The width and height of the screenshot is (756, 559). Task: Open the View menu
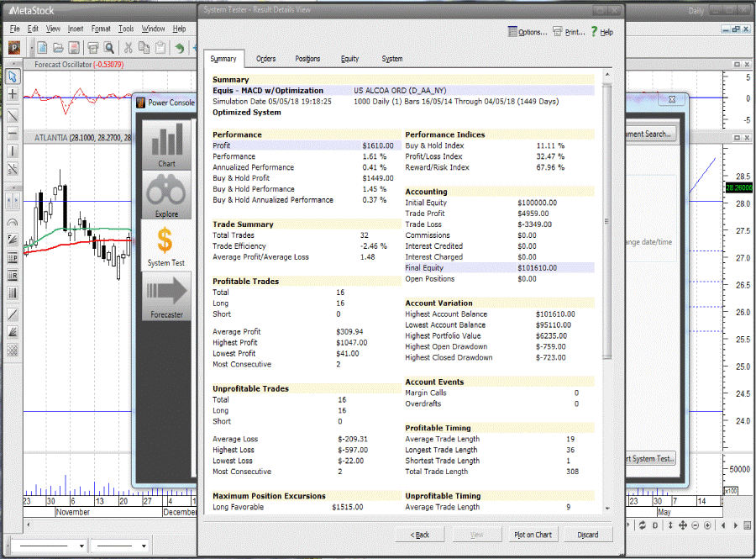53,29
